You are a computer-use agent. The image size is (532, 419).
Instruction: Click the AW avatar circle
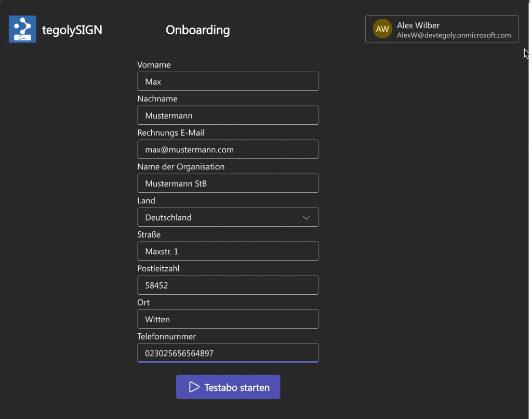[382, 29]
